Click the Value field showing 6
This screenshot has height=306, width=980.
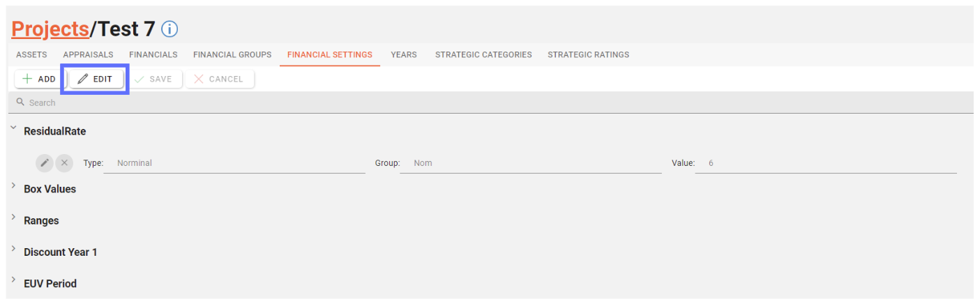[x=826, y=163]
